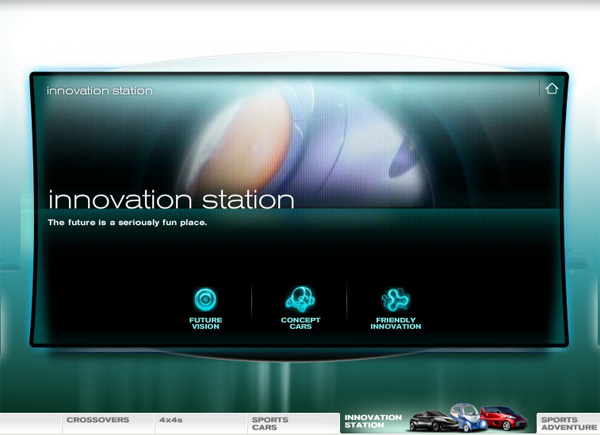Switch to the Sports Adventure tab

569,423
